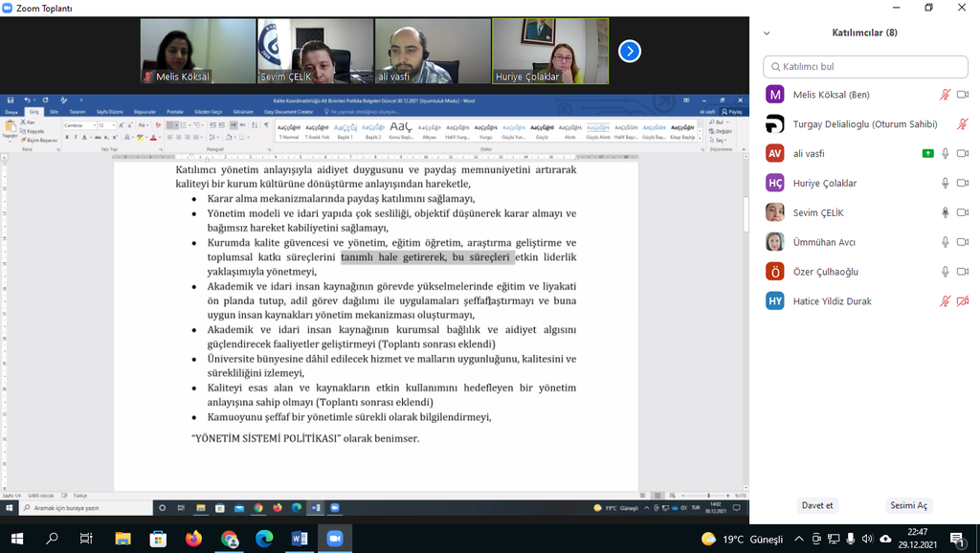The image size is (980, 553).
Task: Click Hatice Yildiz Durak's disabled camera icon
Action: click(963, 301)
